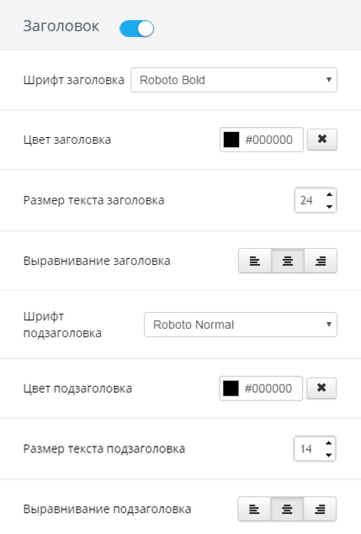Decrease heading text size with down arrow
Screen dimensions: 361x534
click(x=329, y=206)
